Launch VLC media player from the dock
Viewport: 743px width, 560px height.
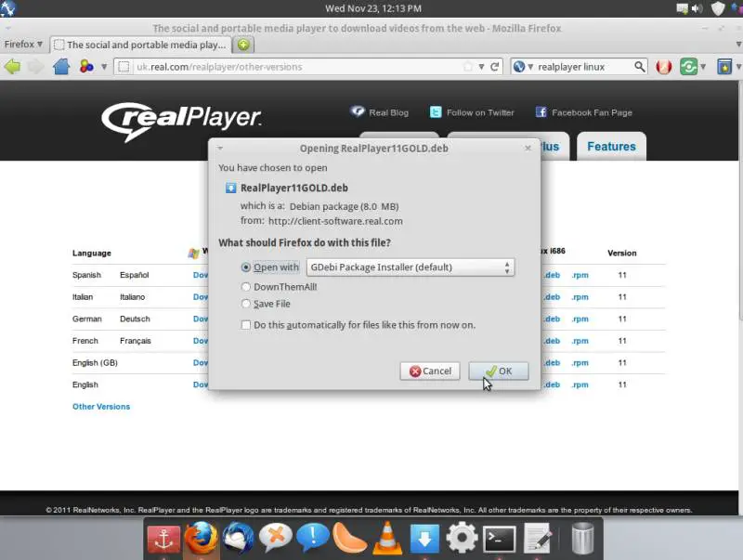tap(387, 539)
